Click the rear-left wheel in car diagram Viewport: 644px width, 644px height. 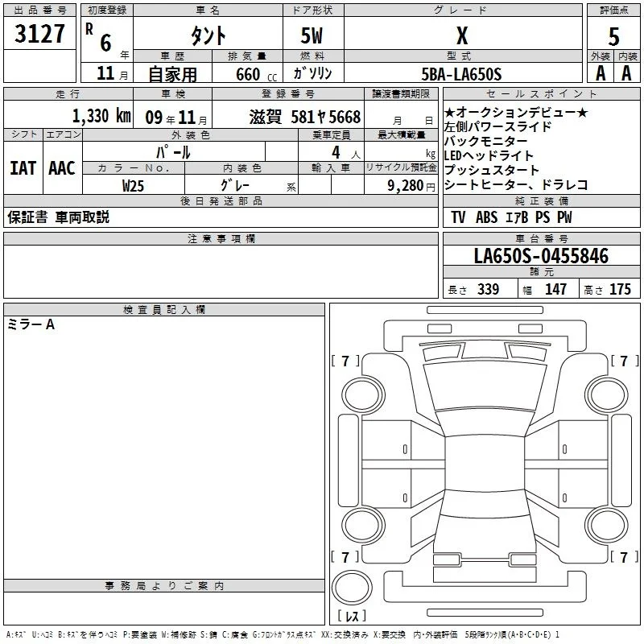[x=363, y=525]
